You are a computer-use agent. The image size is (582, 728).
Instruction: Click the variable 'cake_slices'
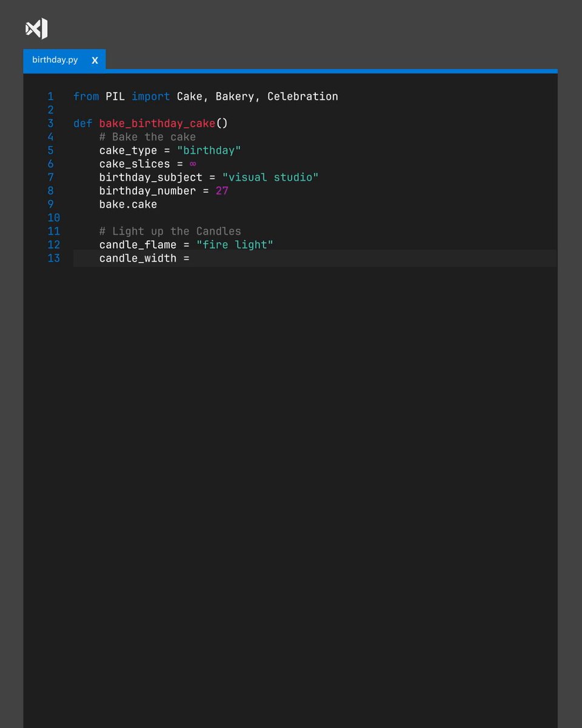pyautogui.click(x=135, y=164)
